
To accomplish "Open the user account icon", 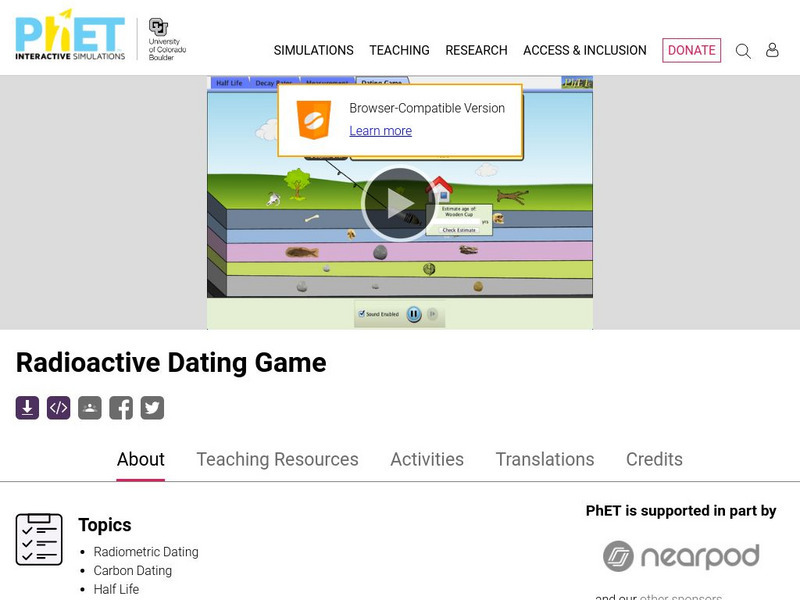I will [x=772, y=49].
